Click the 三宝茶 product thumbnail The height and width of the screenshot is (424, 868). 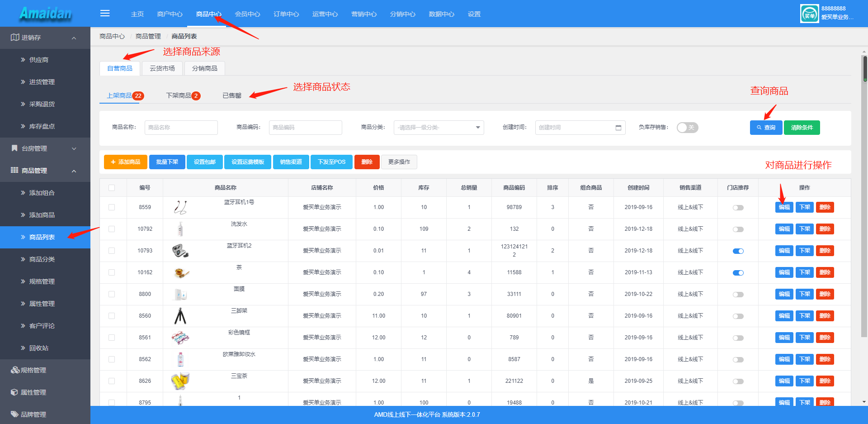click(180, 381)
